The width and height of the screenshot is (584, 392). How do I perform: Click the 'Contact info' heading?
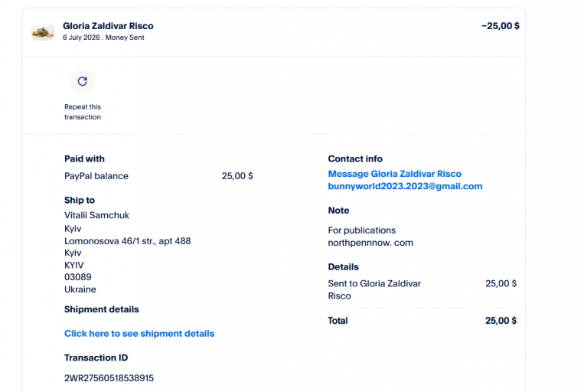pyautogui.click(x=355, y=158)
